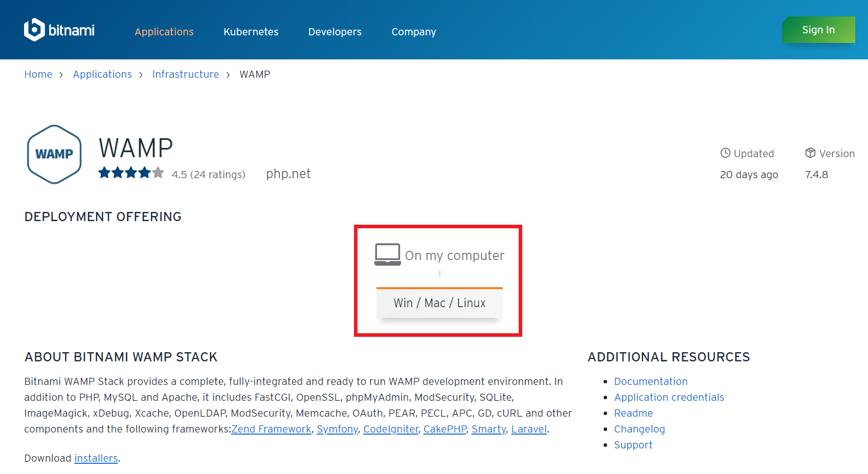Open the php.net link
Viewport: 868px width, 474px height.
(288, 174)
